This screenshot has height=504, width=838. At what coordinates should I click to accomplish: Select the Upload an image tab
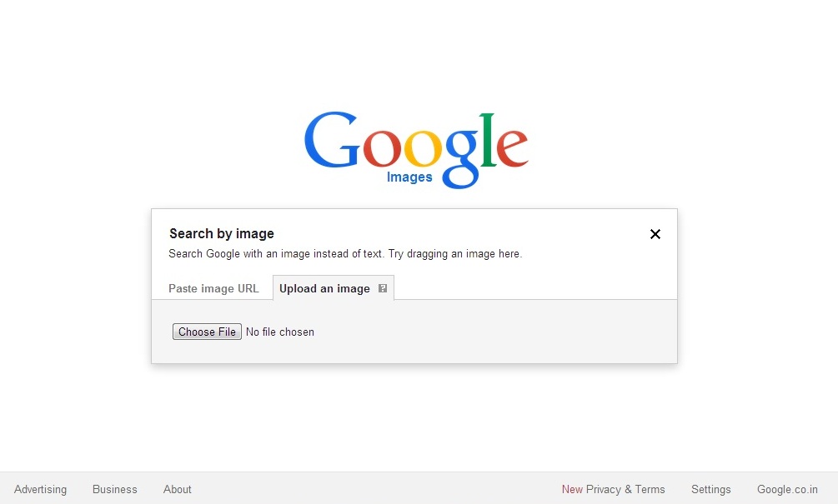(x=324, y=288)
